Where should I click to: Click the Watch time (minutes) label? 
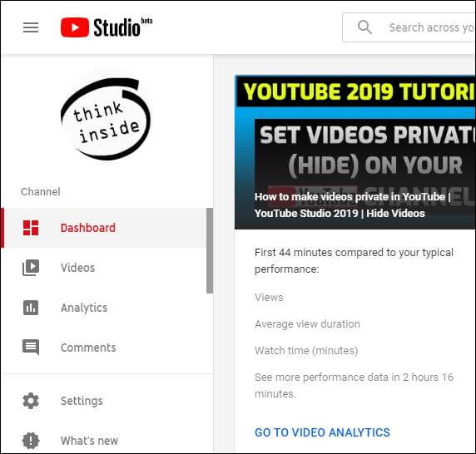[x=306, y=351]
